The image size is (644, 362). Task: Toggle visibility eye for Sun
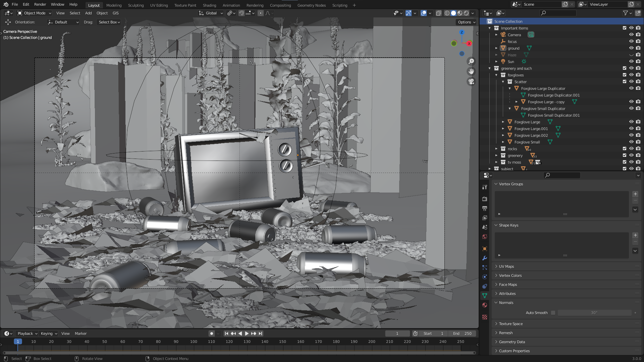tap(631, 62)
